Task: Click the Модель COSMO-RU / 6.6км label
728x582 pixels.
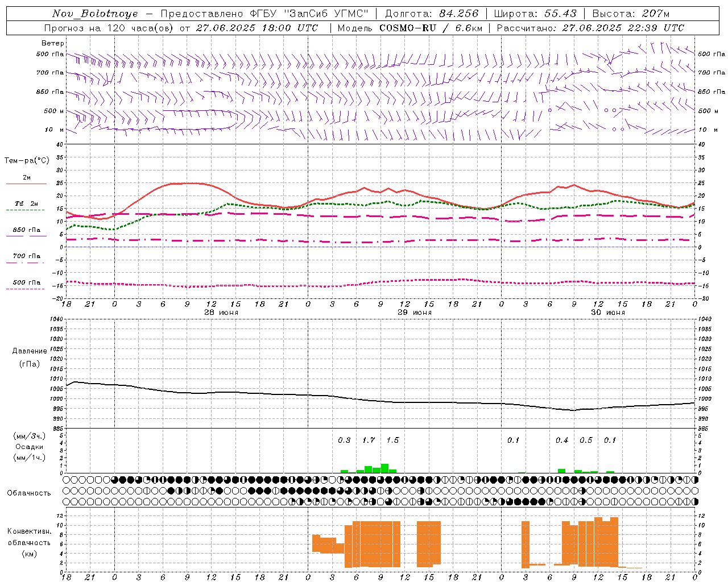Action: pos(409,28)
